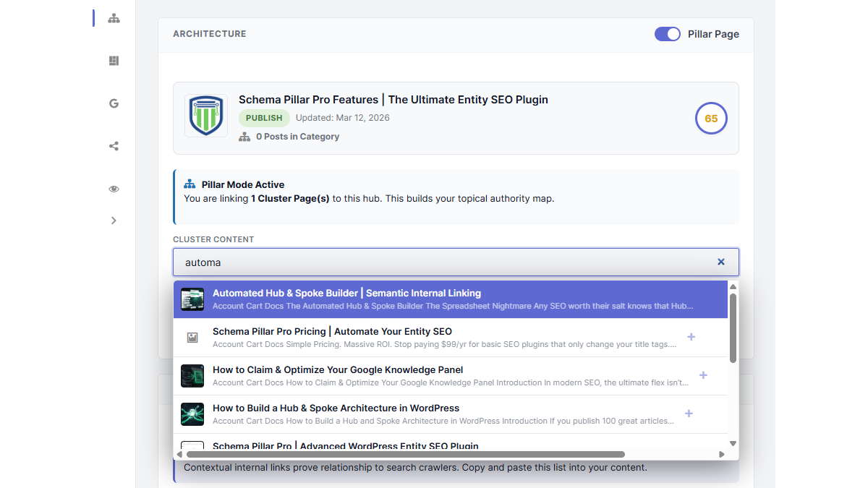Image resolution: width=868 pixels, height=488 pixels.
Task: Open the Google settings sidebar icon
Action: 114,103
